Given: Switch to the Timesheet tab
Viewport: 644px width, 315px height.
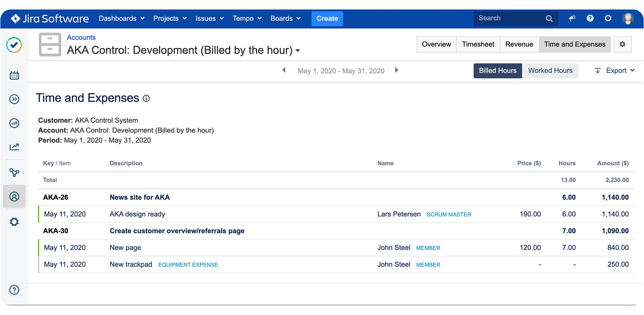Looking at the screenshot, I should [x=478, y=44].
